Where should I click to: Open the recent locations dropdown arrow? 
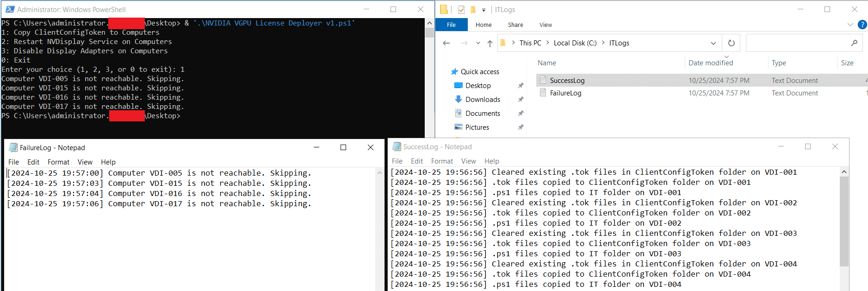point(478,44)
